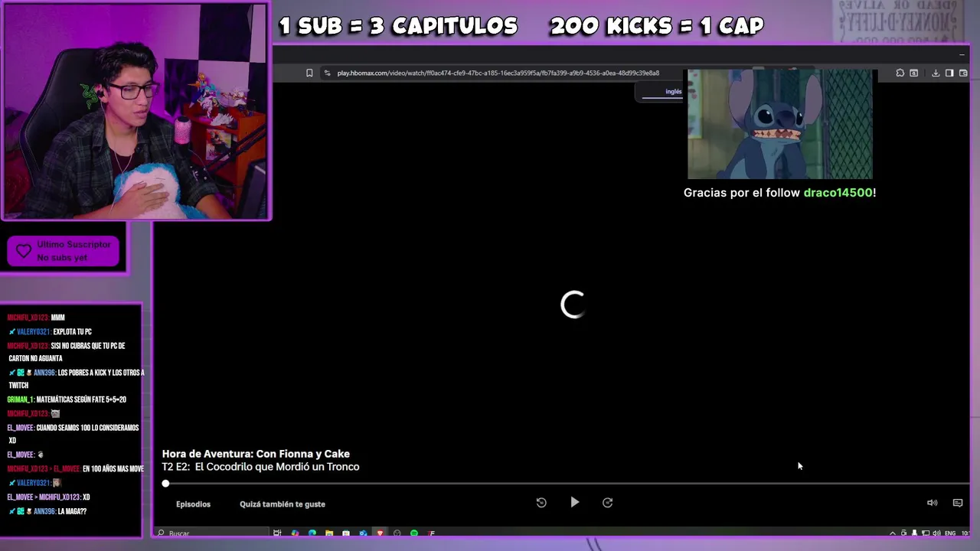This screenshot has width=980, height=551.
Task: Click the draco14500 follower name
Action: click(838, 193)
